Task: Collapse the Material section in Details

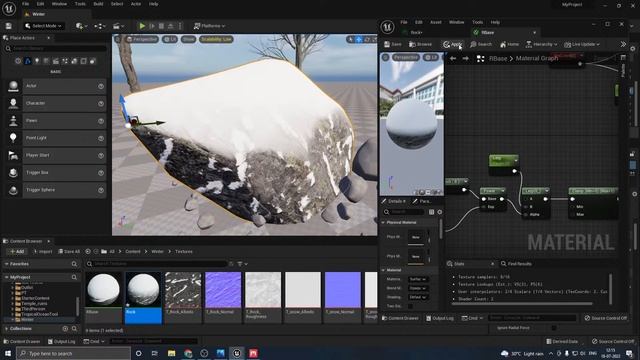Action: tap(383, 270)
